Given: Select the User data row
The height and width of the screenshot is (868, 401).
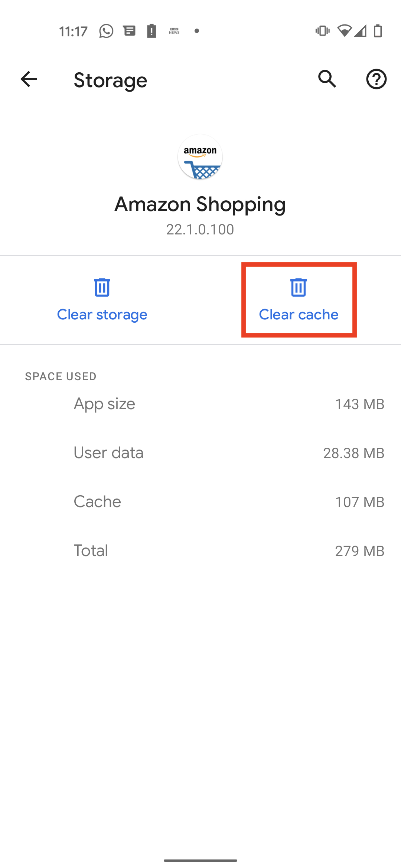Looking at the screenshot, I should 200,453.
